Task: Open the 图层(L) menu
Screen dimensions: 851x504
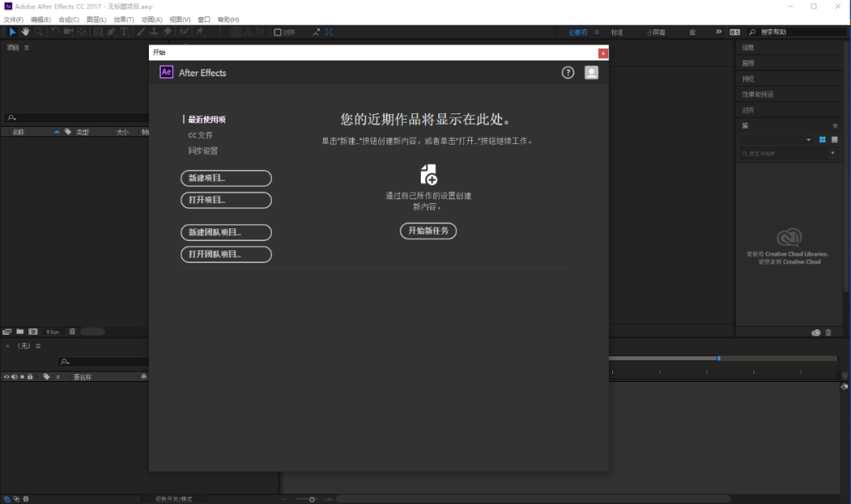Action: 97,20
